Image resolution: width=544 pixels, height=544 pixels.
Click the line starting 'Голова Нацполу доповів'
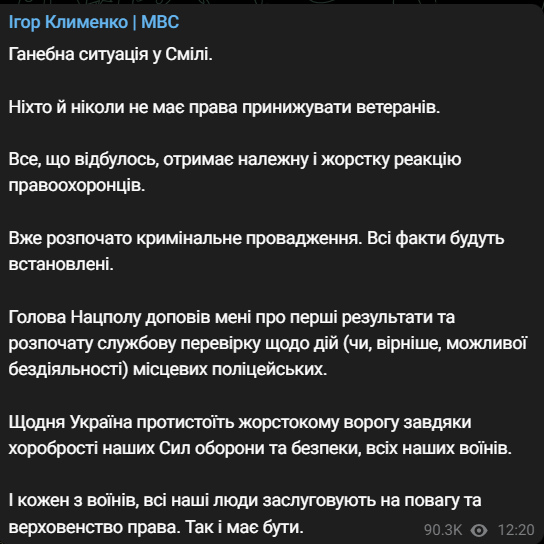click(x=232, y=317)
